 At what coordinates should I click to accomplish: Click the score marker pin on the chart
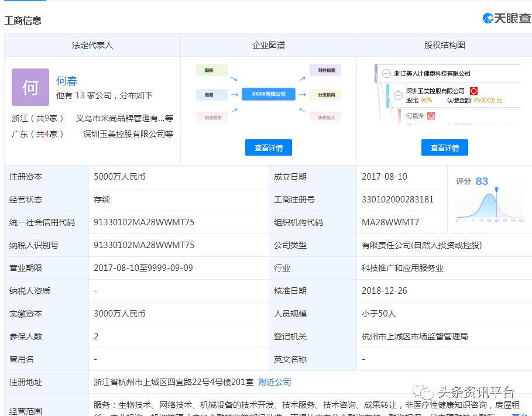496,189
